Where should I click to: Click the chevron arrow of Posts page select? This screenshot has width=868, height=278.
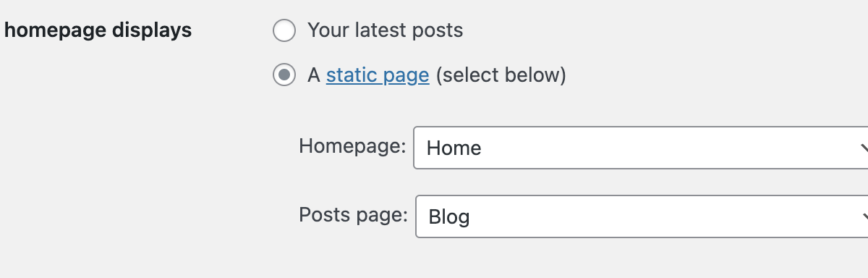864,216
